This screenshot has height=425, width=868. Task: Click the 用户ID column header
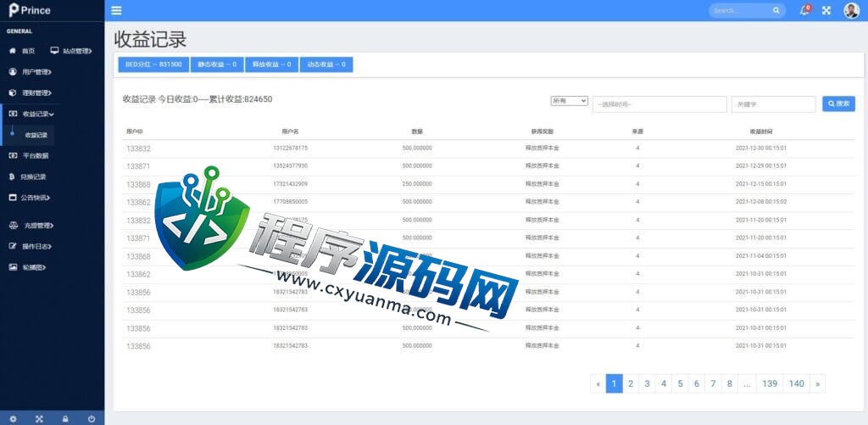(135, 131)
